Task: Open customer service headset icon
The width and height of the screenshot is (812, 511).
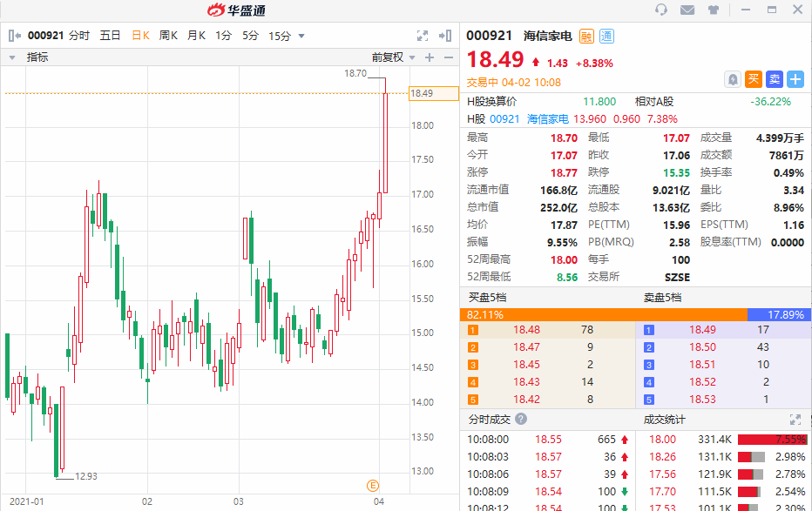Action: tap(660, 10)
